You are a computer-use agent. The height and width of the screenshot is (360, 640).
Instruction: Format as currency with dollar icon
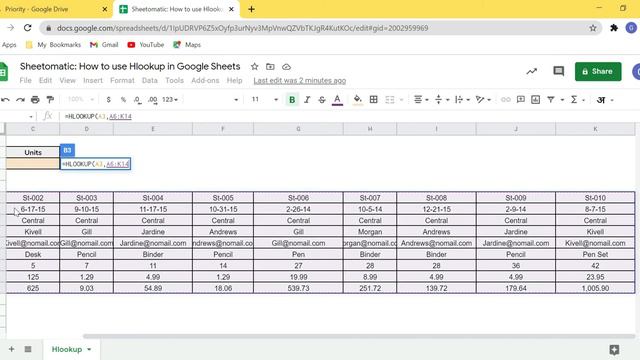pyautogui.click(x=108, y=100)
